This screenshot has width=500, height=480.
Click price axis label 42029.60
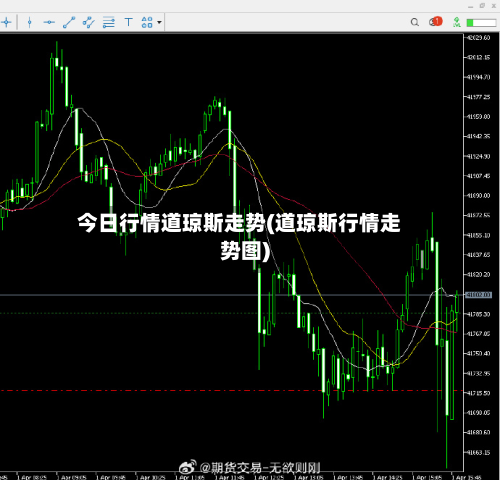pos(478,38)
